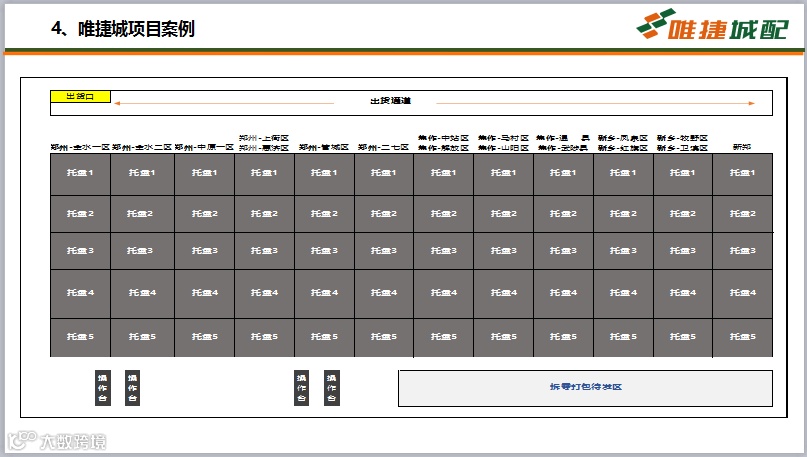Select header text 新乡-牧野区
The width and height of the screenshot is (807, 457).
coord(682,138)
